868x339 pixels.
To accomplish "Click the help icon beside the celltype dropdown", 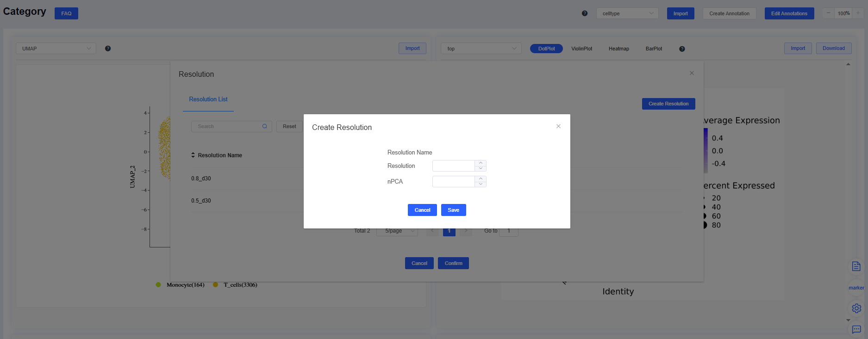I will [585, 13].
